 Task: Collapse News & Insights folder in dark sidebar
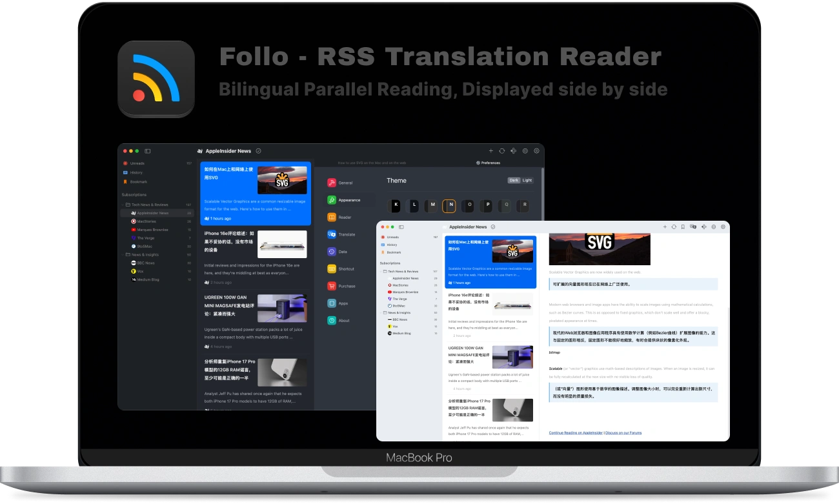tap(123, 255)
